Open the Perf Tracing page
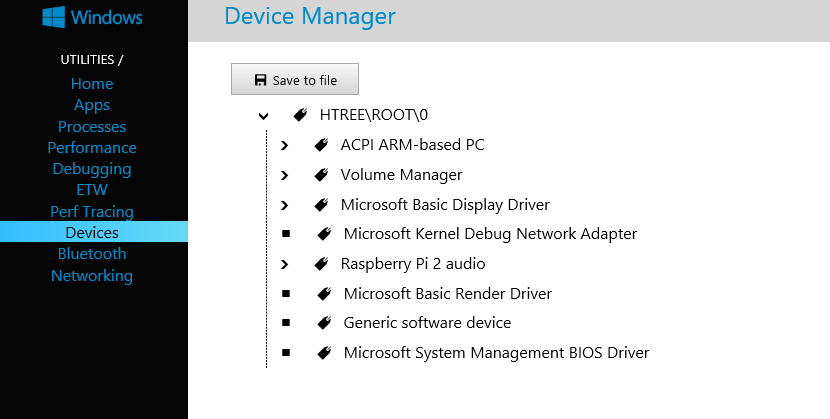Image resolution: width=830 pixels, height=419 pixels. pyautogui.click(x=92, y=212)
